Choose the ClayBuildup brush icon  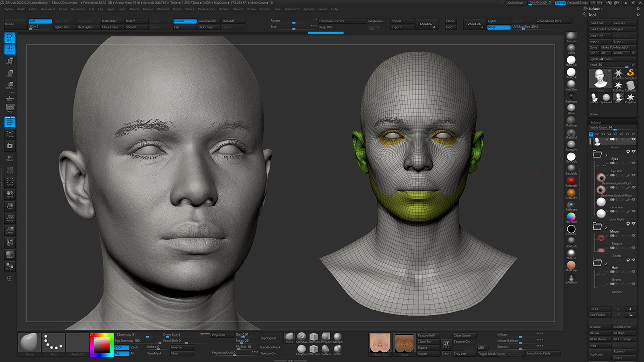302,350
